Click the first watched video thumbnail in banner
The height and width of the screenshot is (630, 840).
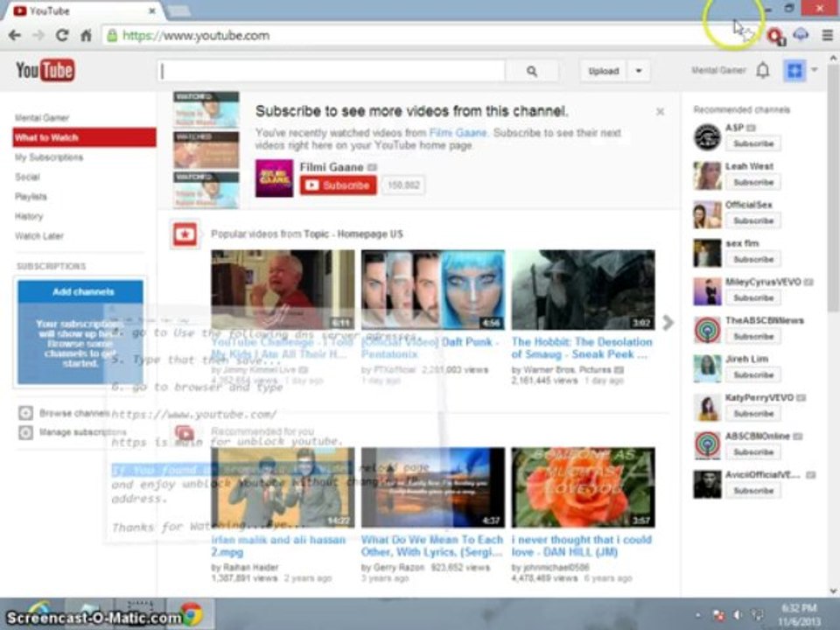(x=206, y=110)
